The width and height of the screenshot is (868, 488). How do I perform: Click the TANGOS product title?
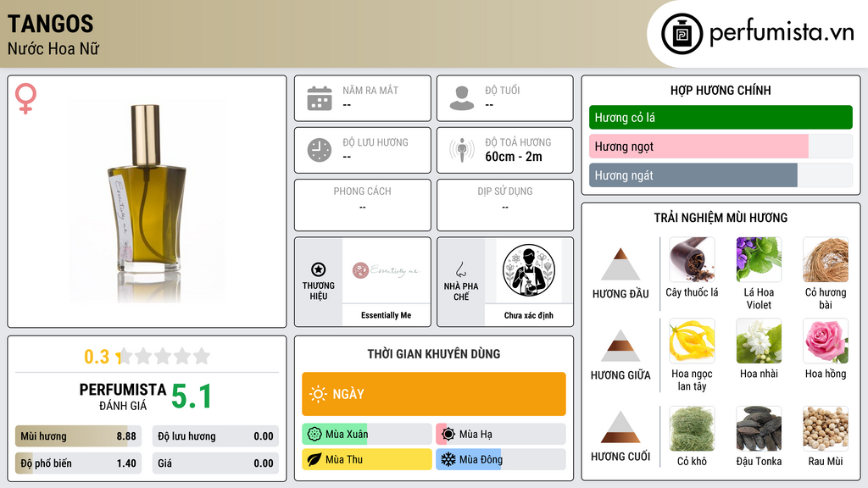pos(50,25)
